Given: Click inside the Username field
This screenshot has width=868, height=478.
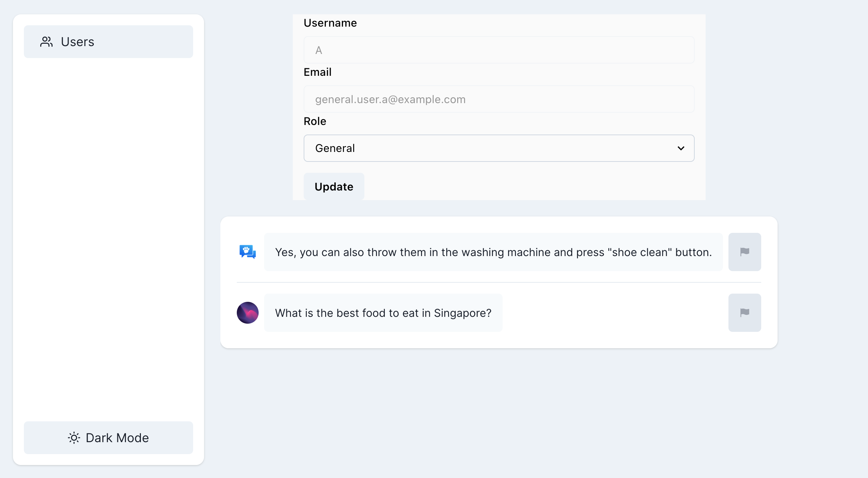Looking at the screenshot, I should pos(499,50).
